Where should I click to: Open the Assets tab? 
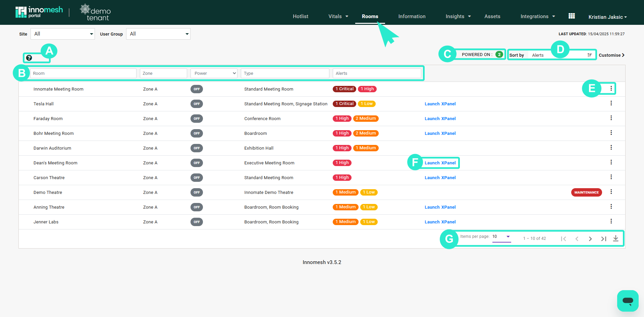tap(492, 16)
